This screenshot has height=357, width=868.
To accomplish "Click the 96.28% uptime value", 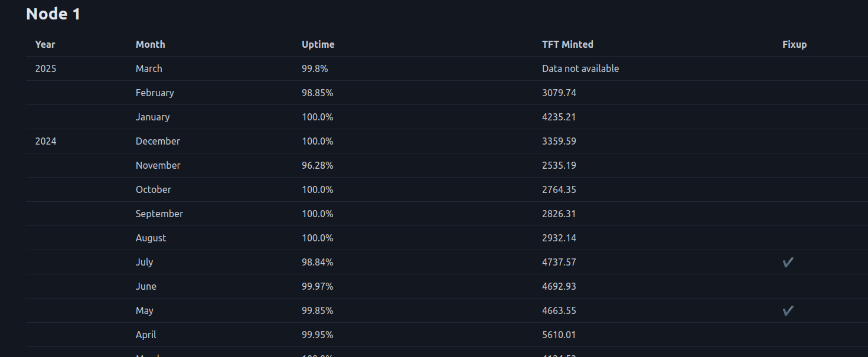I will coord(317,165).
